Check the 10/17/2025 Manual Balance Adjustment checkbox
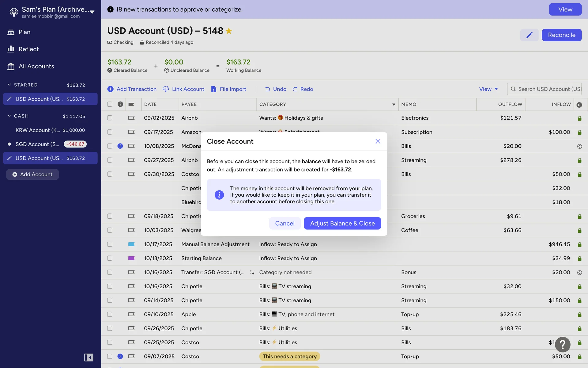The image size is (588, 368). click(110, 244)
